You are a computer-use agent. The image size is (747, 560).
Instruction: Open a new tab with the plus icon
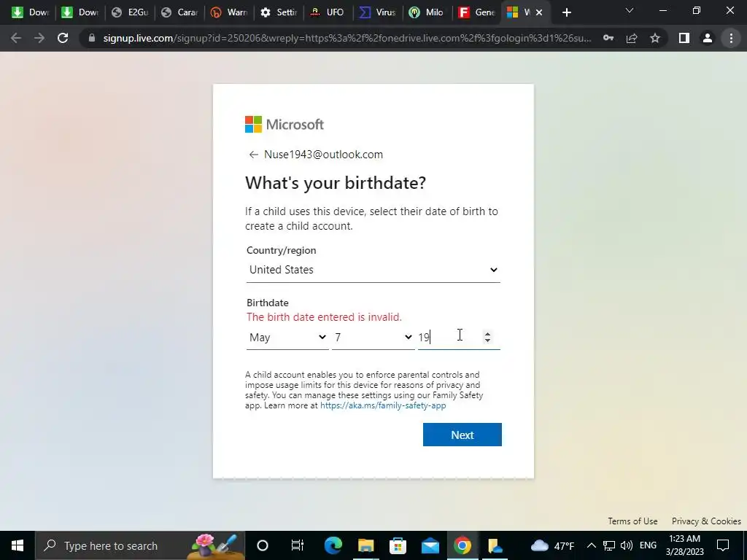[566, 12]
